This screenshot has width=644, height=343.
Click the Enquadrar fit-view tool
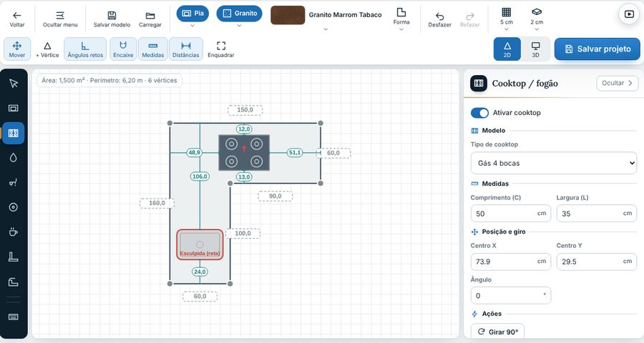pyautogui.click(x=221, y=49)
